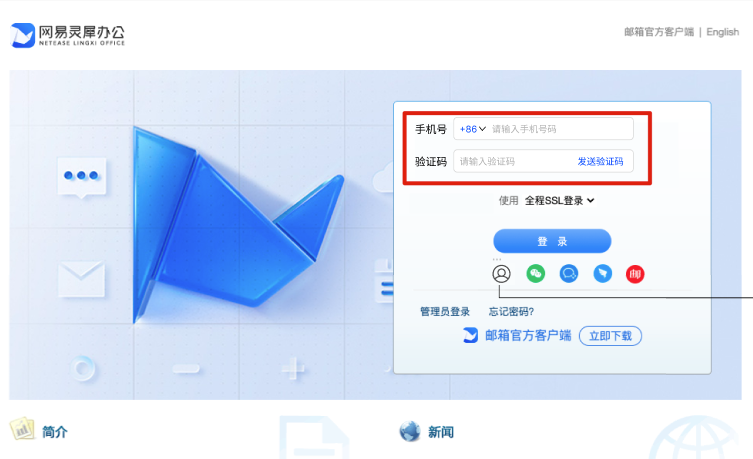Expand the 全程SSL登录 dropdown
Screen dimensions: 753x459
pyautogui.click(x=559, y=201)
